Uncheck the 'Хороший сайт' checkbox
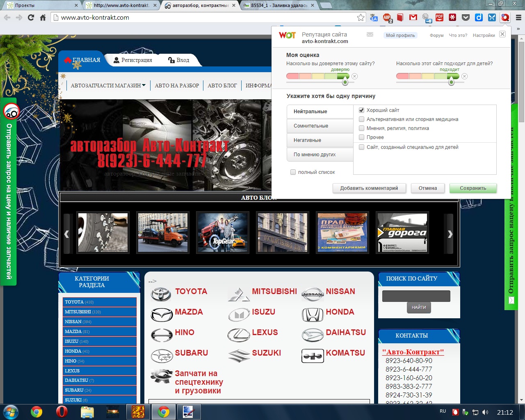This screenshot has height=420, width=525. 361,110
